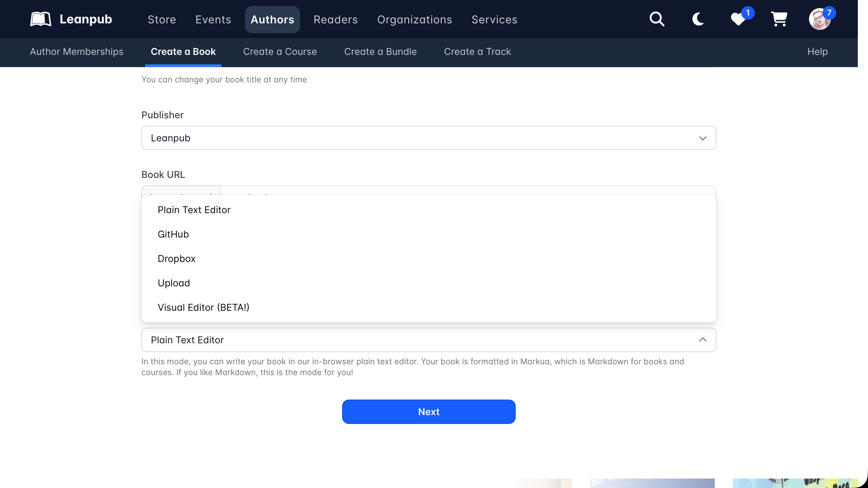
Task: Switch to Create a Track tab
Action: [477, 52]
